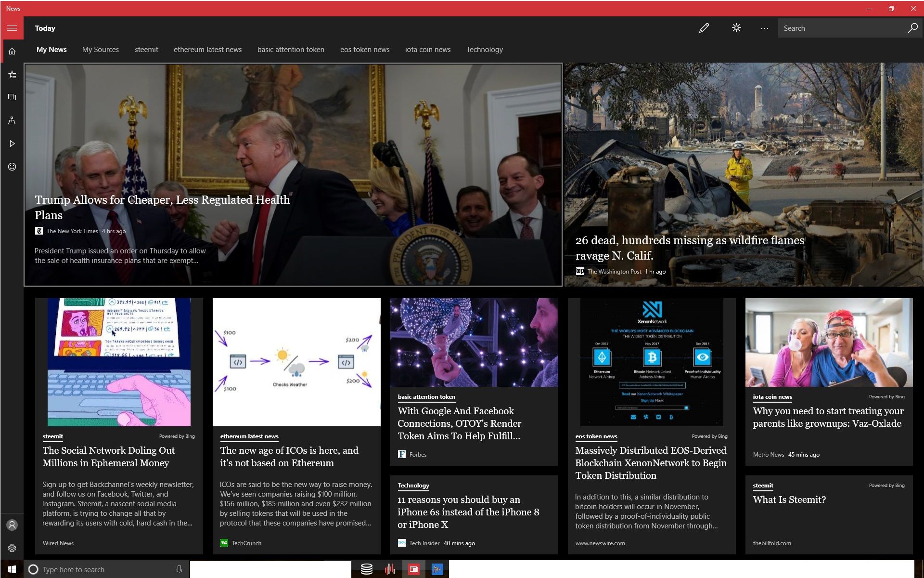Click eos token news card label
The height and width of the screenshot is (578, 924).
pyautogui.click(x=596, y=436)
